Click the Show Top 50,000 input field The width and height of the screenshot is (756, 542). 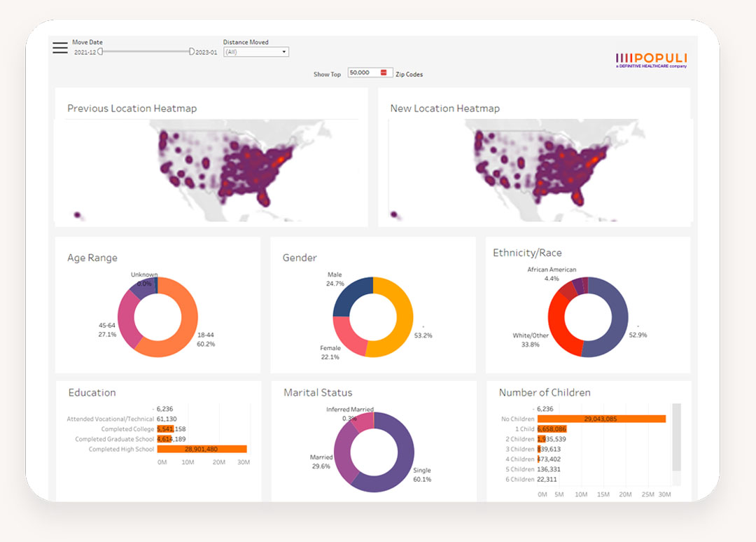click(370, 72)
